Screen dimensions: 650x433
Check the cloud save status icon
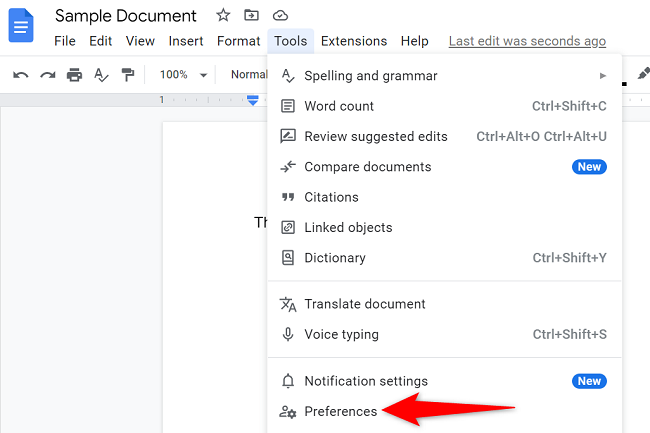[280, 16]
